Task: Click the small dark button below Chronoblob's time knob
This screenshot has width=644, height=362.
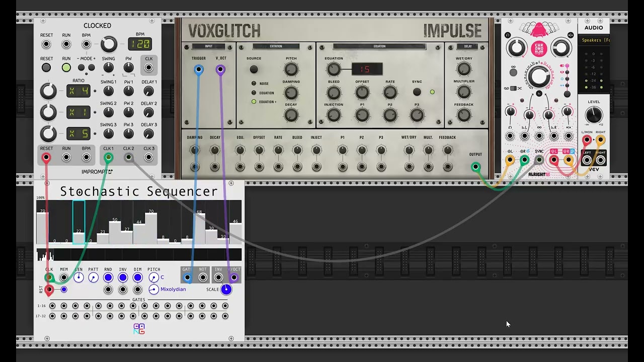Action: (539, 93)
